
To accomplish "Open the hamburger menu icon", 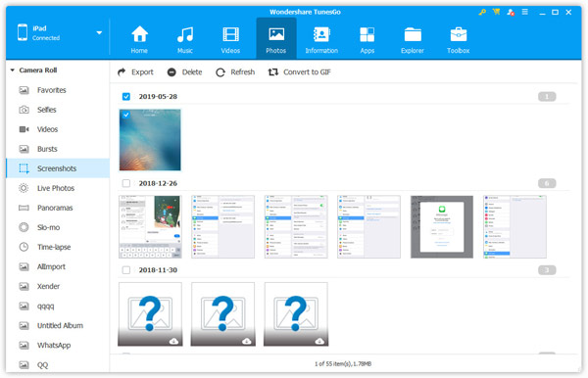I will point(525,12).
